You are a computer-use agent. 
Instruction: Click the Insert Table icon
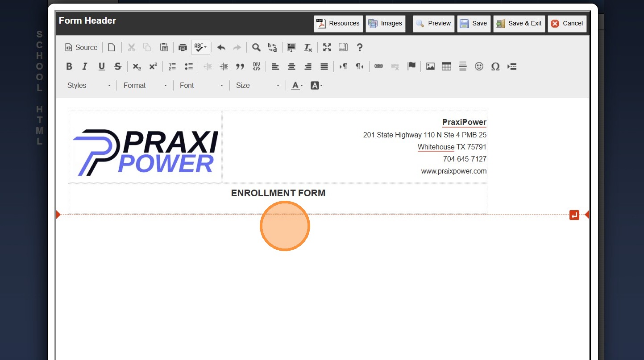click(x=446, y=66)
